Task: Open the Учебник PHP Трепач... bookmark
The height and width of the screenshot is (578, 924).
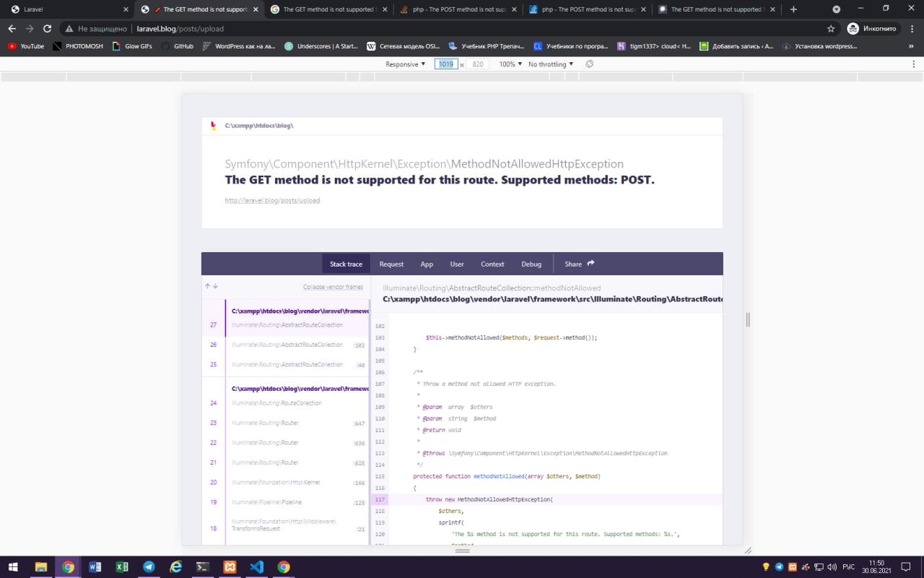Action: (487, 46)
